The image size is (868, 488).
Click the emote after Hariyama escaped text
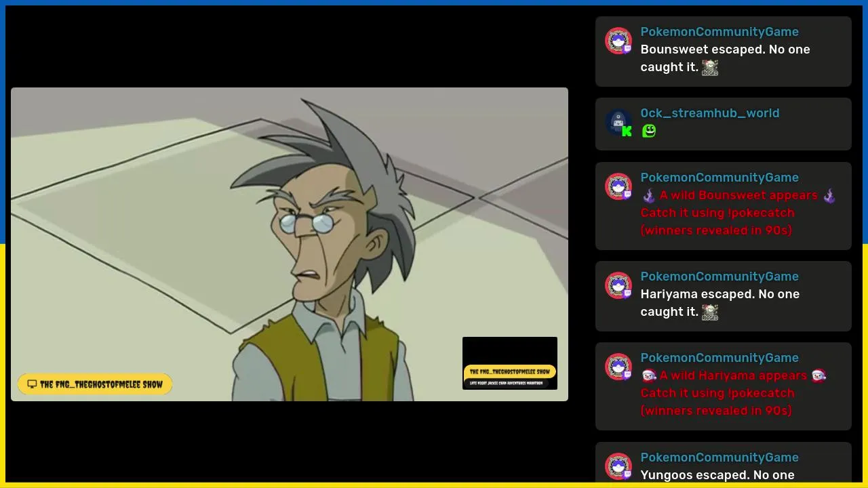click(710, 312)
